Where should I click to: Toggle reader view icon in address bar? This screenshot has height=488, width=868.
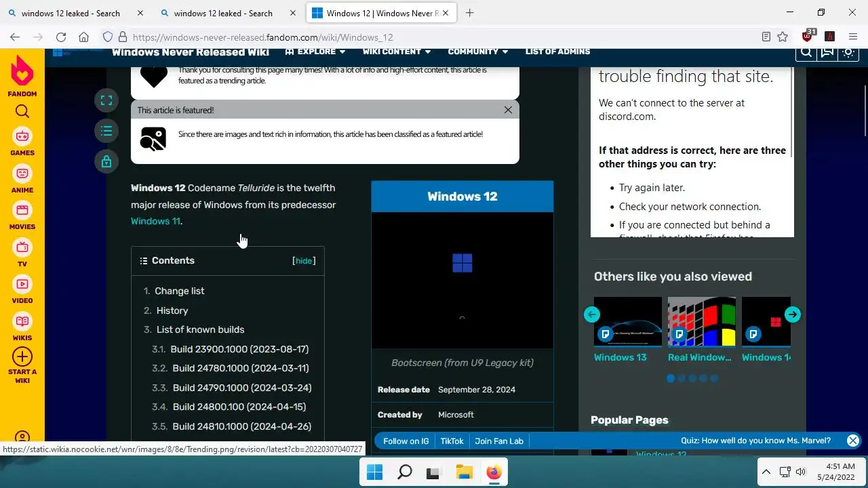(x=766, y=37)
